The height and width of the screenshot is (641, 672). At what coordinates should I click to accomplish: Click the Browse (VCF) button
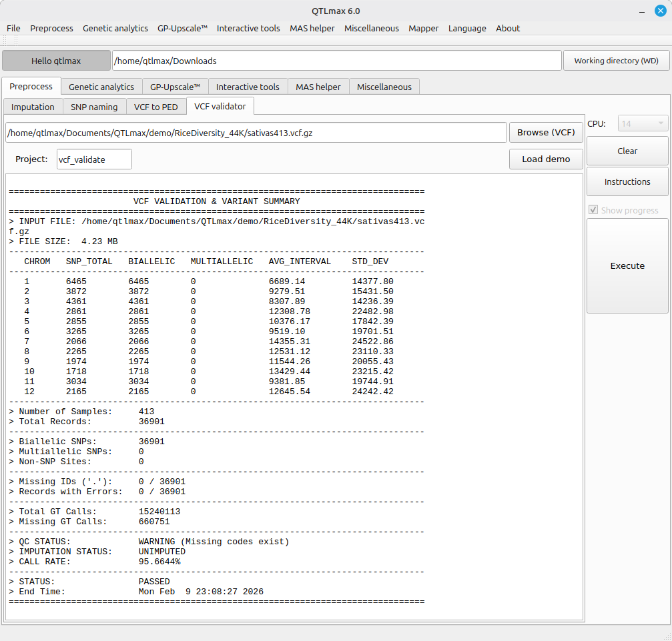point(546,132)
